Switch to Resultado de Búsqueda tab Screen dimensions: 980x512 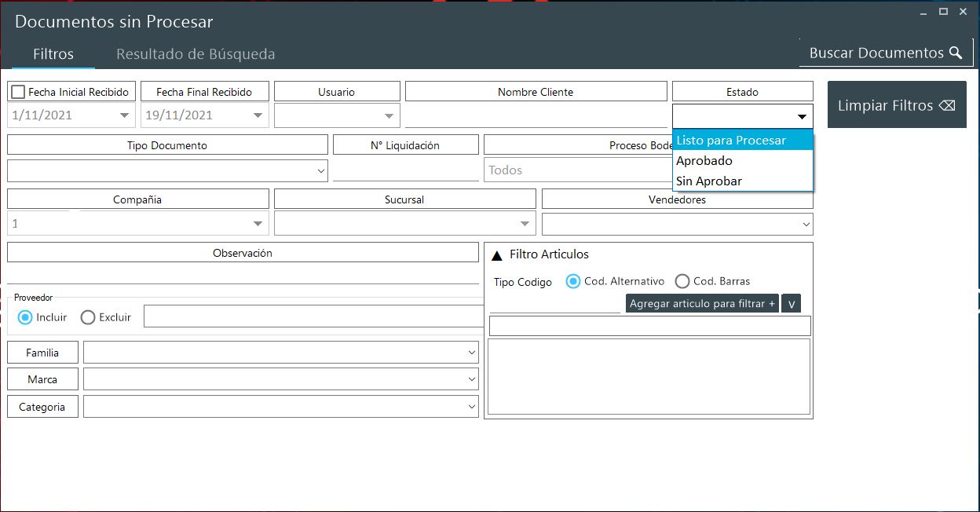tap(196, 54)
